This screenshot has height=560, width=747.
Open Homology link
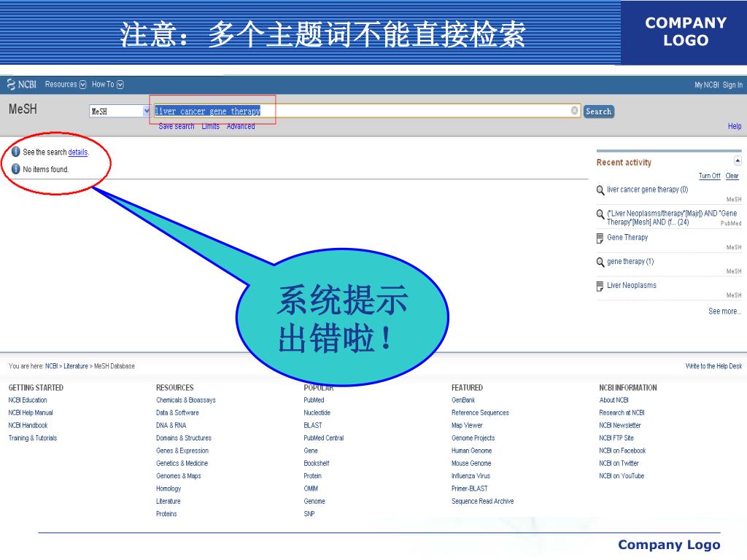click(x=169, y=489)
